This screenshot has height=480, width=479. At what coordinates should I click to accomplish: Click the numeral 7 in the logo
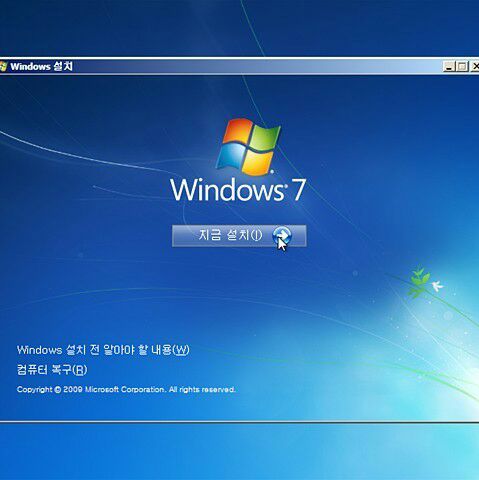tap(299, 190)
